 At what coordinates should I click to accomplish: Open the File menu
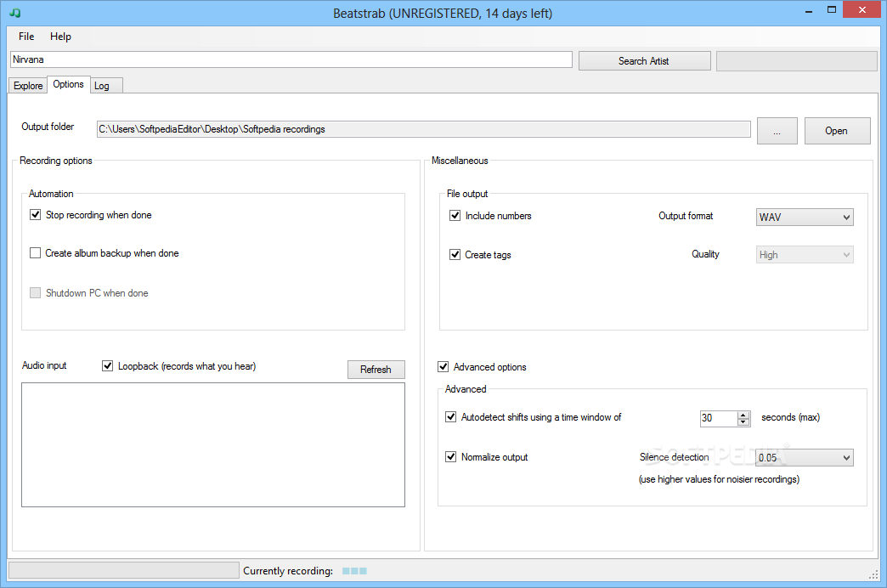click(26, 37)
